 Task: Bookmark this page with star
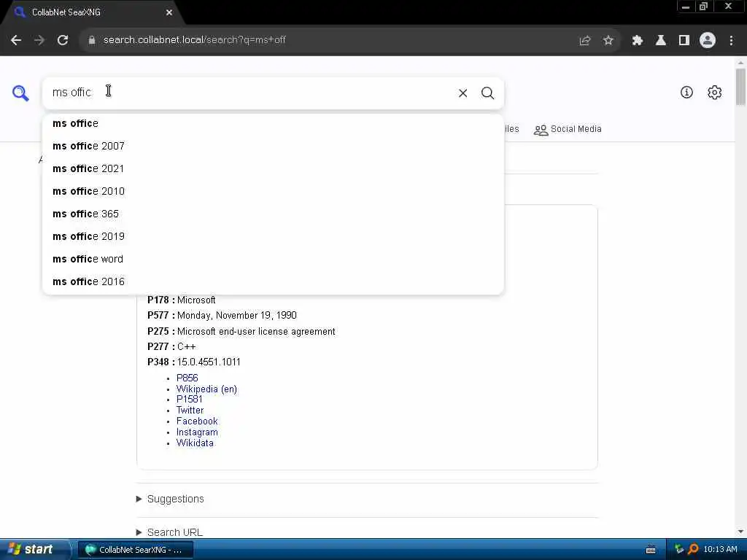(608, 41)
